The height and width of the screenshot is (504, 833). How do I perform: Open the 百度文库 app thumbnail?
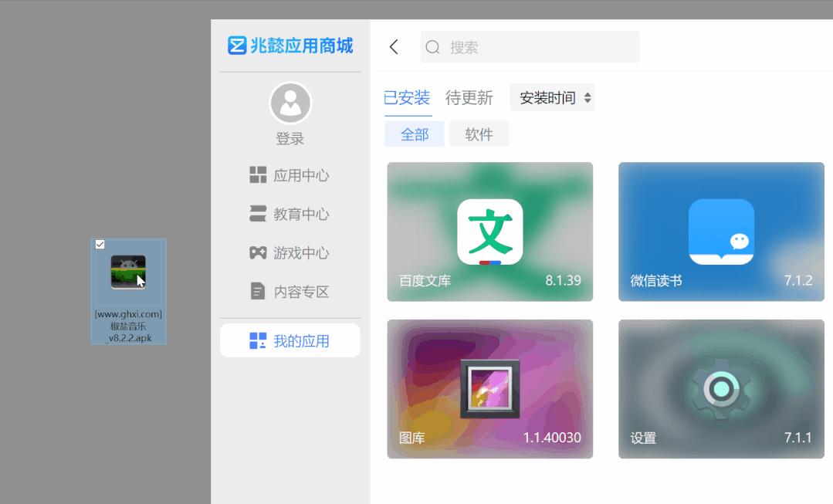tap(490, 232)
